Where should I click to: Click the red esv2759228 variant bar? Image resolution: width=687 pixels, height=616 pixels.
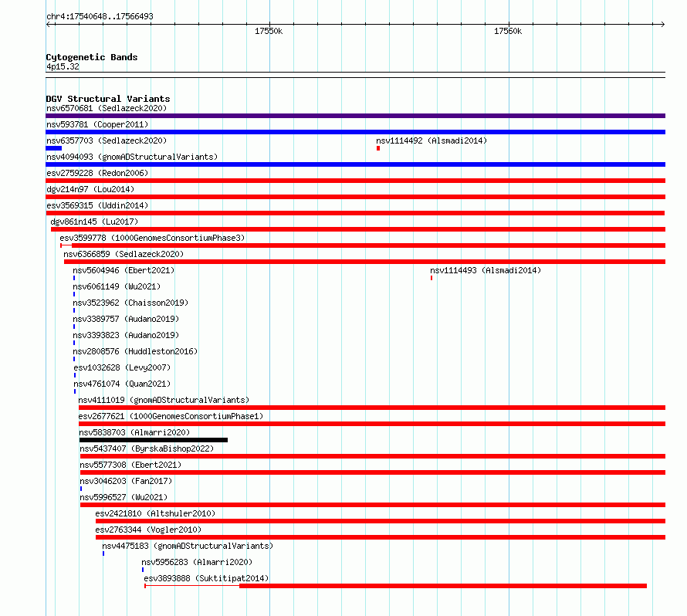click(355, 181)
